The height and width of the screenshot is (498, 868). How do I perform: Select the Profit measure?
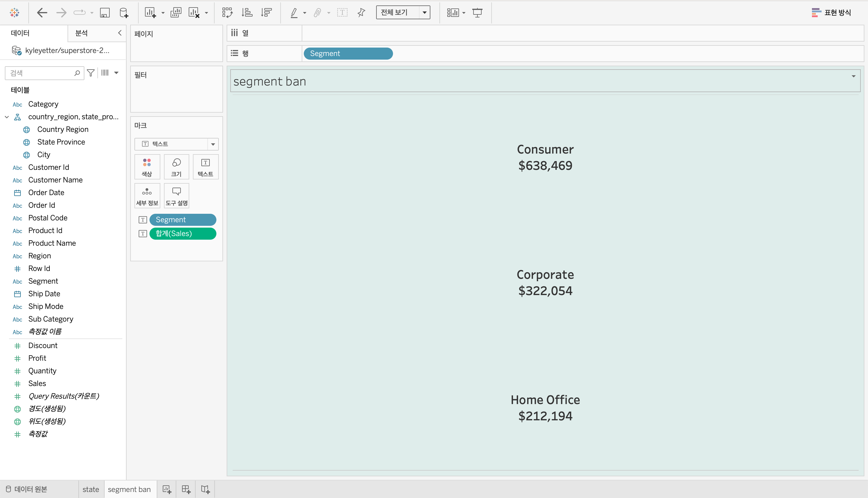tap(37, 358)
